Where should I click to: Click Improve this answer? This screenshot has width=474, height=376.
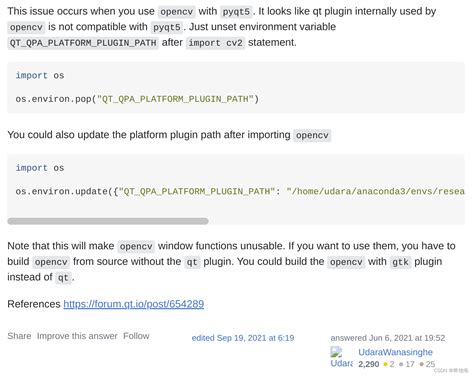pyautogui.click(x=77, y=336)
